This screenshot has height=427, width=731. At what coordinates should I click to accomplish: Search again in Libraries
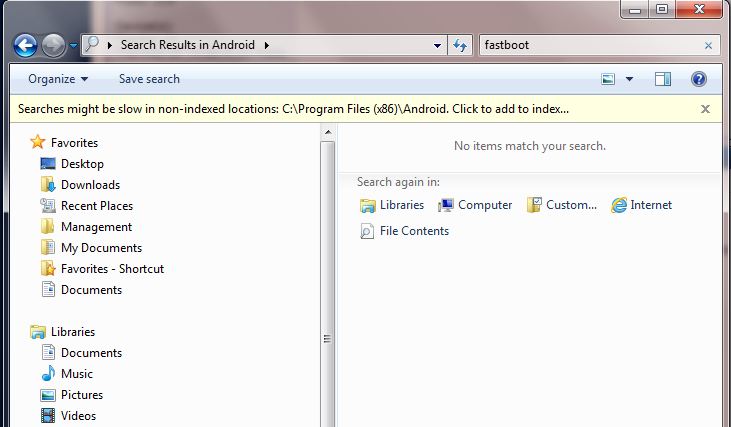(x=392, y=205)
